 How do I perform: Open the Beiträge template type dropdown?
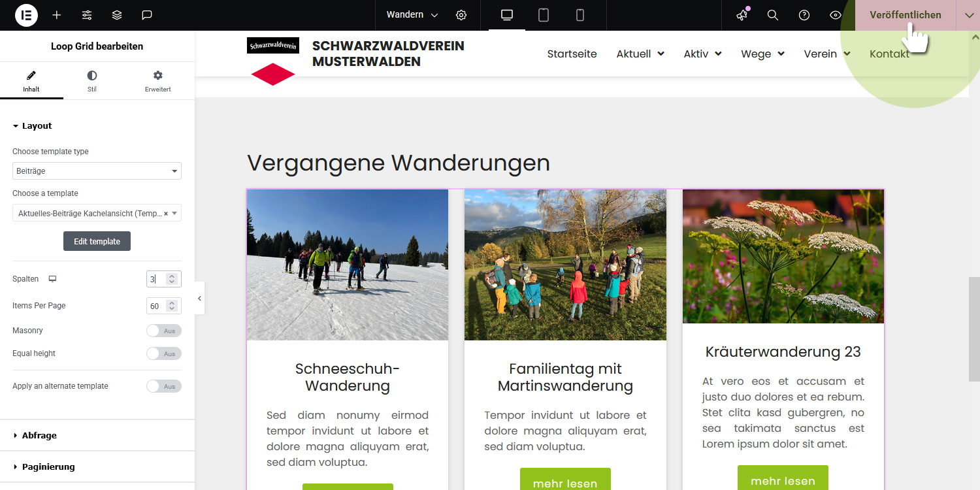pos(97,171)
